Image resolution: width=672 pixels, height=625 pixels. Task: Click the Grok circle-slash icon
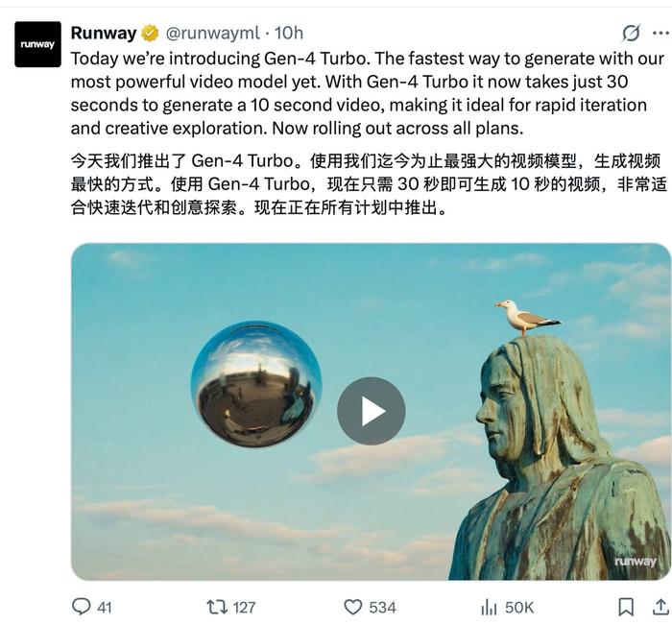pyautogui.click(x=631, y=33)
